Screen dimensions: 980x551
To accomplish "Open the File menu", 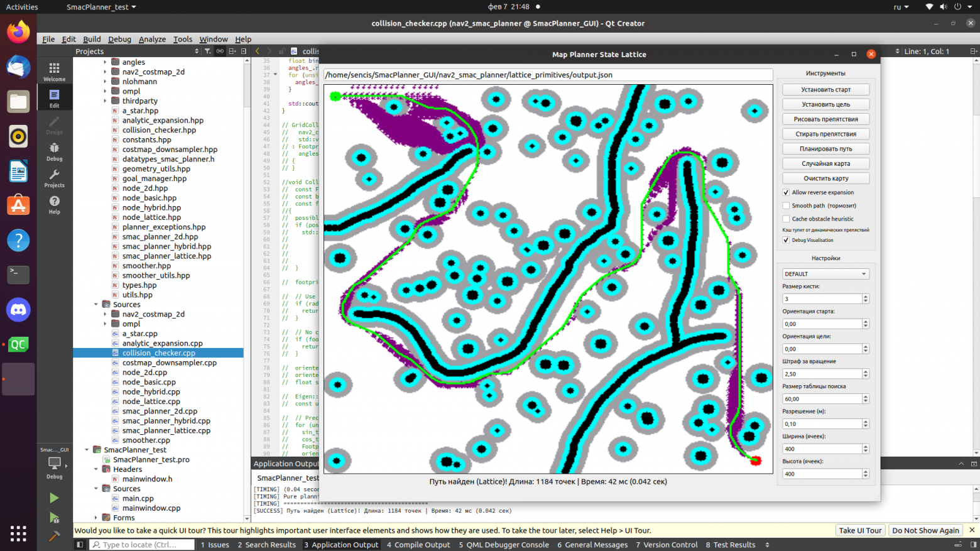I will [48, 39].
